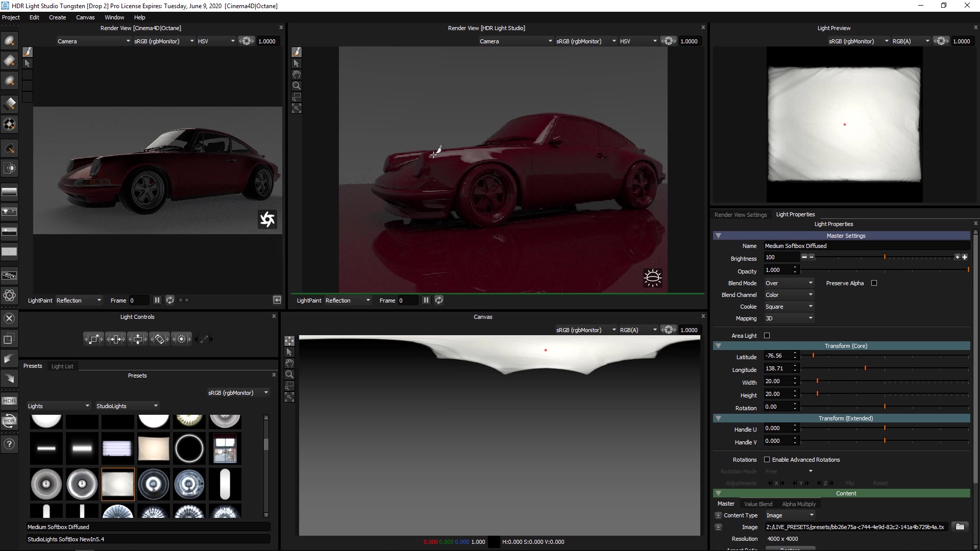980x551 pixels.
Task: Open the help question mark icon in left toolbar
Action: [x=9, y=444]
